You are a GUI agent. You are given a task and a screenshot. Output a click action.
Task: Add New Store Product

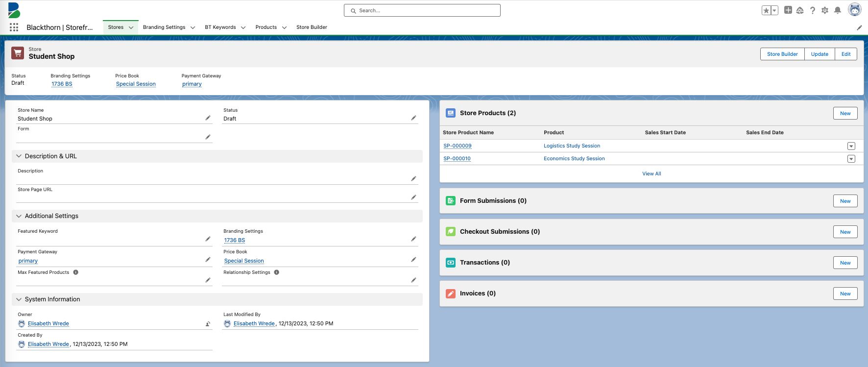tap(845, 113)
